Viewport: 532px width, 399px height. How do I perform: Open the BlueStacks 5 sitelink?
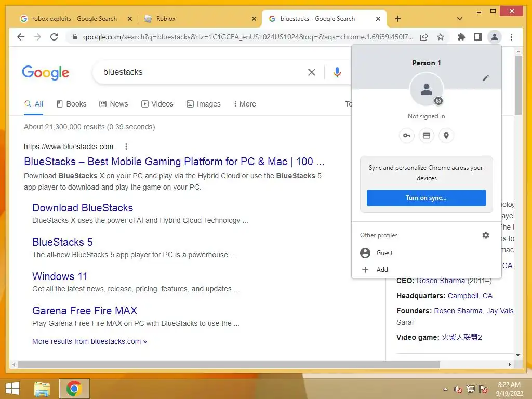click(x=62, y=242)
